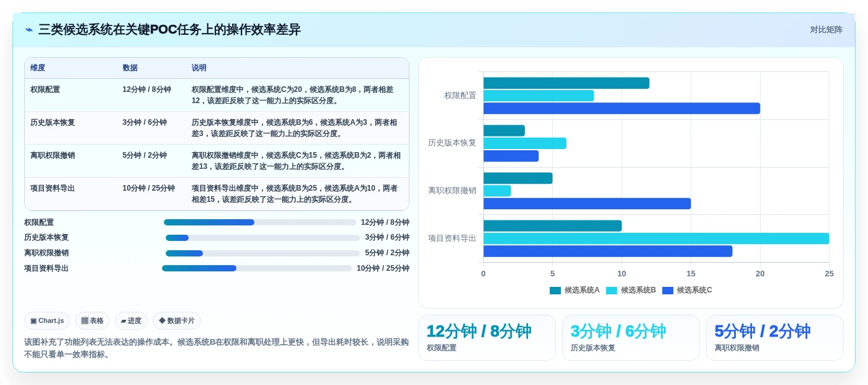Click 候选系统C bar for 权限配置
Viewport: 868px width, 385px height.
[622, 108]
